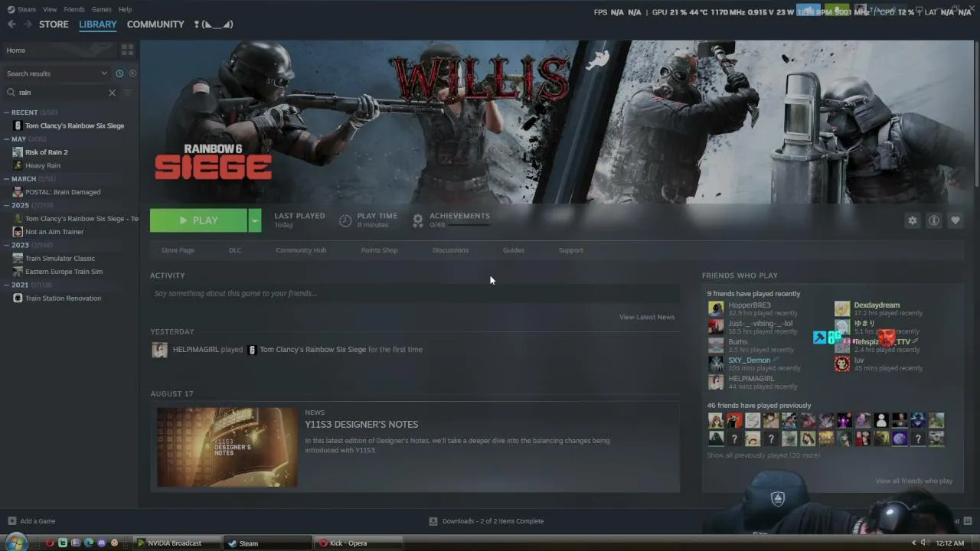The image size is (980, 551).
Task: Open the Play button dropdown arrow
Action: click(254, 220)
